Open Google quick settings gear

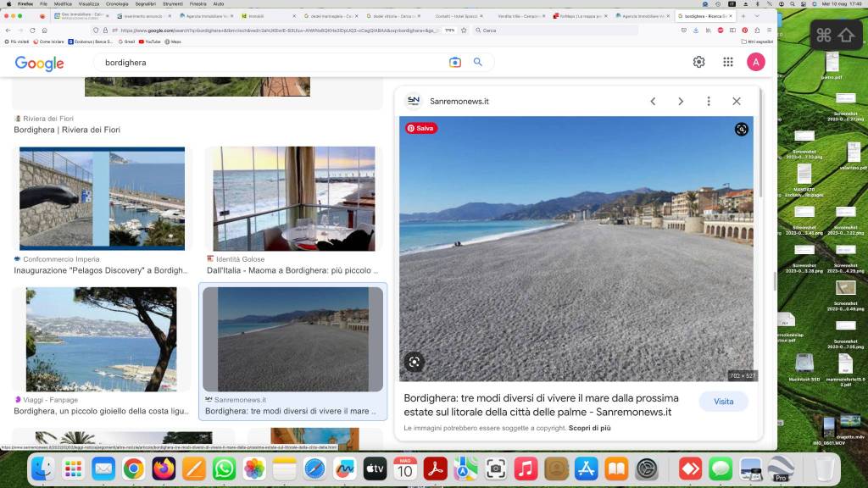click(x=698, y=62)
